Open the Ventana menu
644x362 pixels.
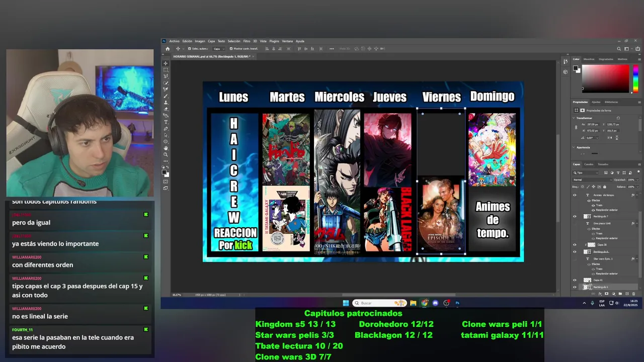point(287,41)
